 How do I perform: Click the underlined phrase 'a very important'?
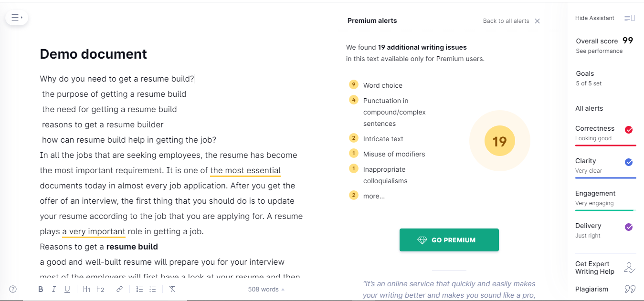point(94,232)
